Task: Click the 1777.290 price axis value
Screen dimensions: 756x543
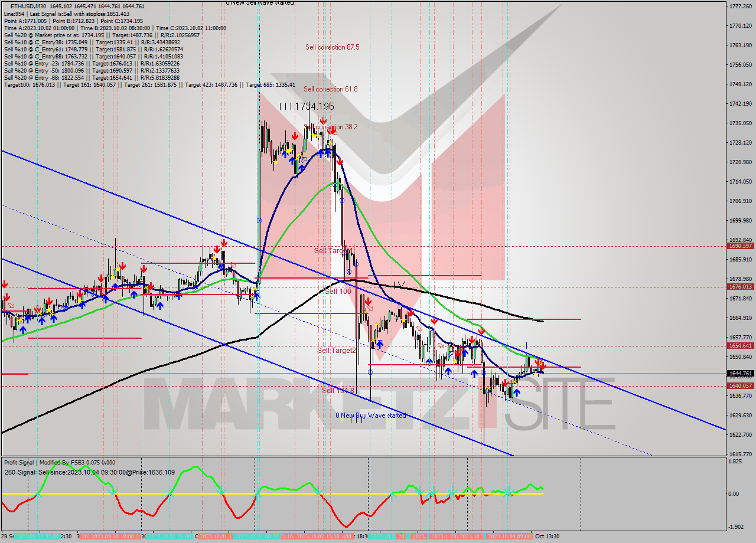Action: pyautogui.click(x=740, y=6)
